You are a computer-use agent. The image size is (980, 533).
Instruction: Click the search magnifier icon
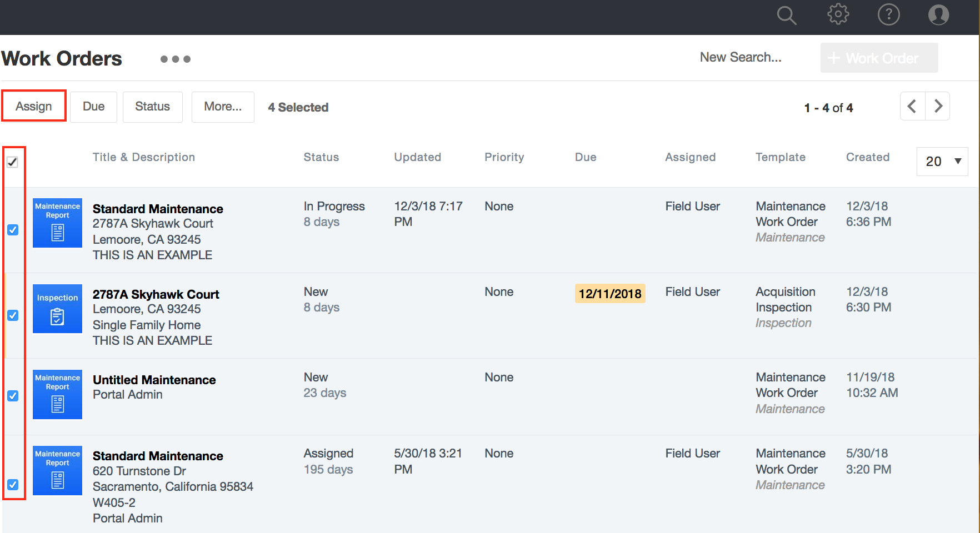pyautogui.click(x=786, y=15)
